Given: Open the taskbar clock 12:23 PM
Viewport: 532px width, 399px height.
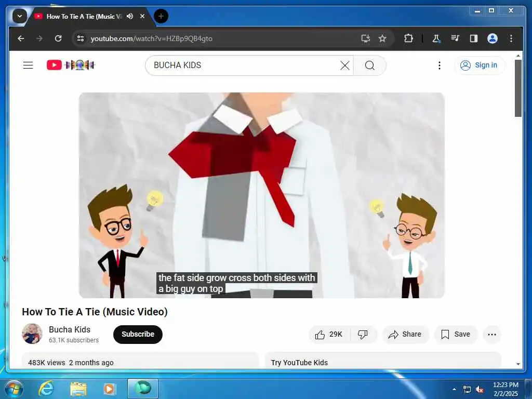Looking at the screenshot, I should click(506, 389).
